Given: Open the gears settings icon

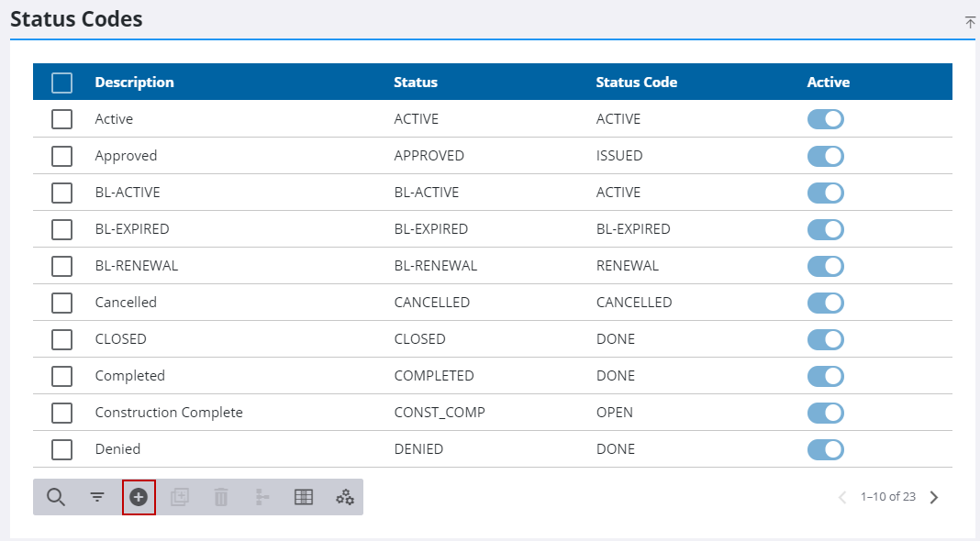Looking at the screenshot, I should point(345,497).
